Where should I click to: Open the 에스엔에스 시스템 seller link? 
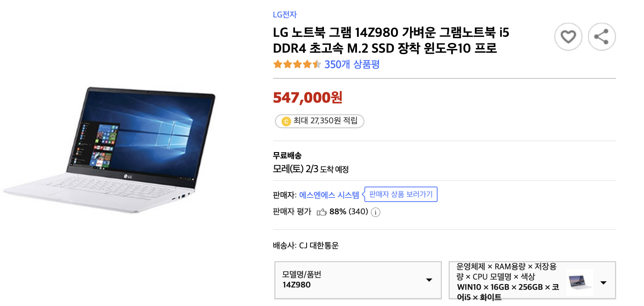tap(329, 195)
